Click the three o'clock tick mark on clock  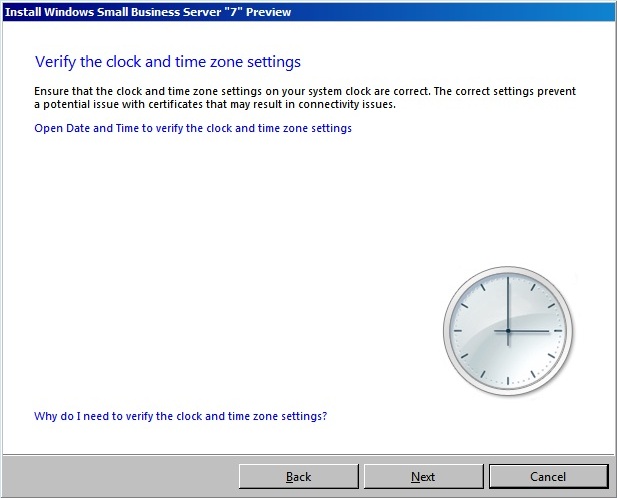tap(558, 331)
